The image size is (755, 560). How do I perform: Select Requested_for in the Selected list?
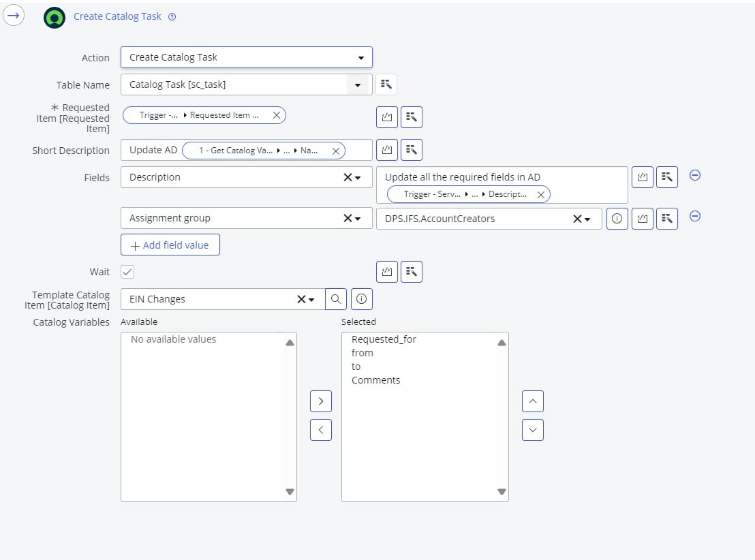click(384, 339)
